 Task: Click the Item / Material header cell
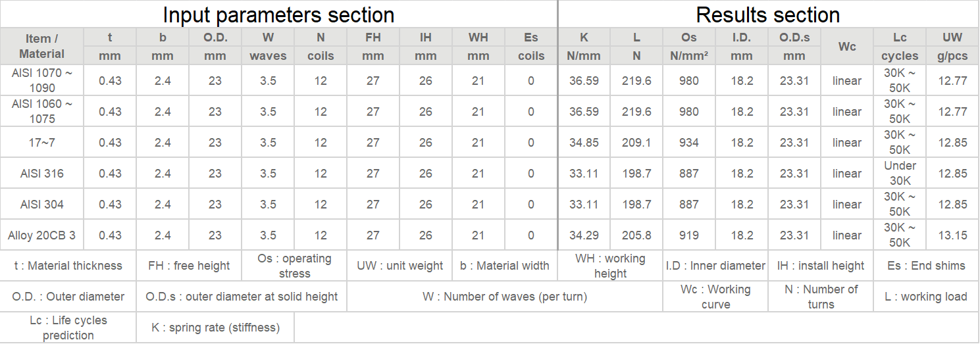coord(42,46)
